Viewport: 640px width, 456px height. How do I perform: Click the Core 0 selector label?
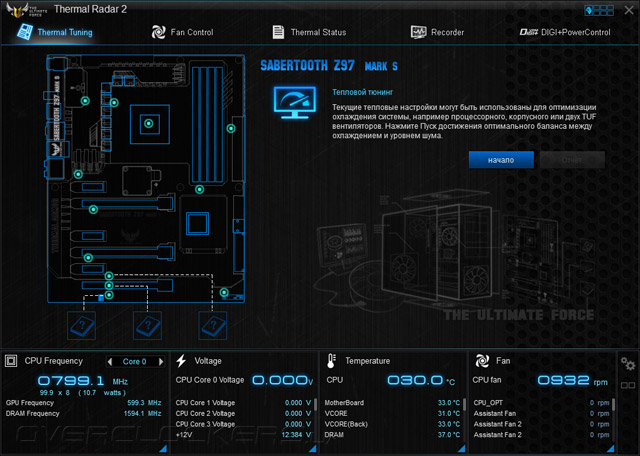point(134,361)
